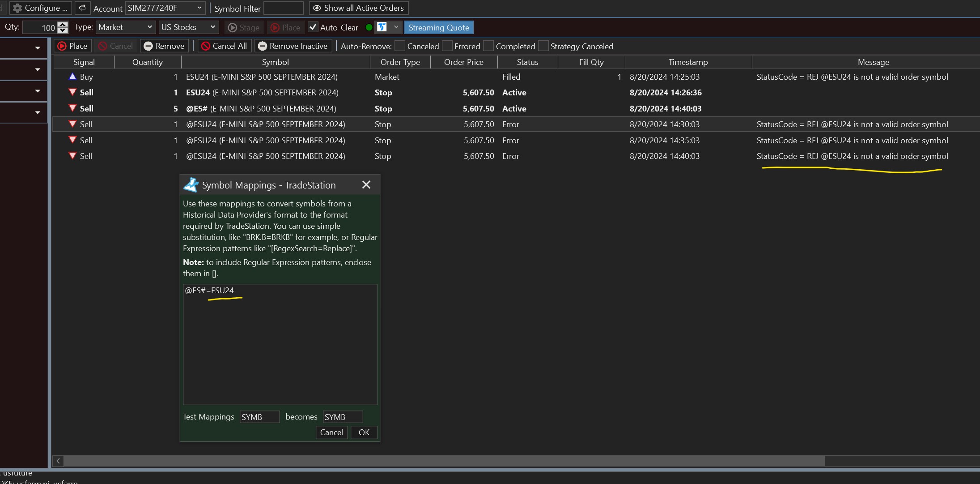Click the Qty value field showing 100
The image size is (980, 484).
[40, 28]
